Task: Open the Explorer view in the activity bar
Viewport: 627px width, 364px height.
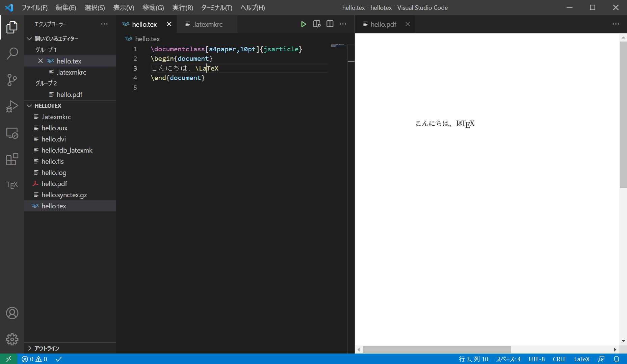Action: pos(12,27)
